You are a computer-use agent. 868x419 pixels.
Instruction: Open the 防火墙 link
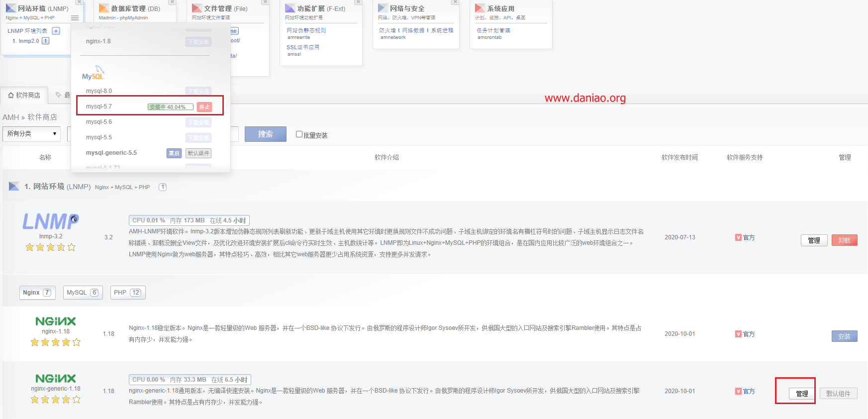click(387, 30)
